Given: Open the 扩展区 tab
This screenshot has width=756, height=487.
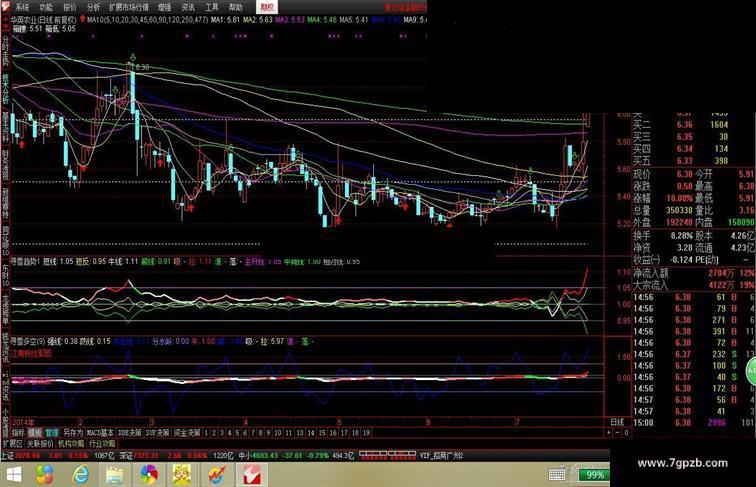Looking at the screenshot, I should coord(13,444).
